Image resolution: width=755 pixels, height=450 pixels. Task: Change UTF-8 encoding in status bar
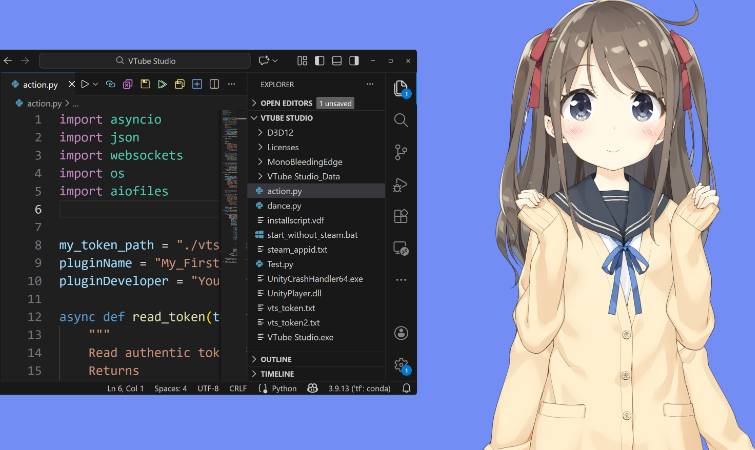tap(208, 388)
